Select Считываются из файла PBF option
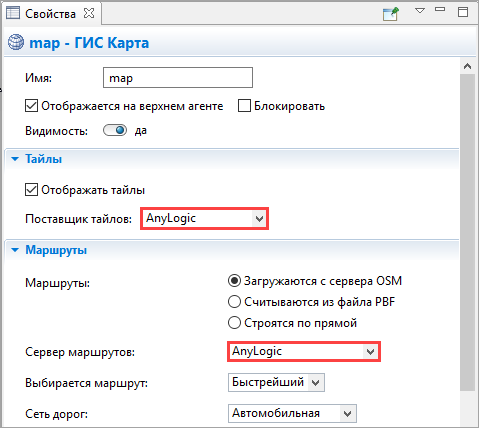The image size is (479, 428). coord(234,302)
